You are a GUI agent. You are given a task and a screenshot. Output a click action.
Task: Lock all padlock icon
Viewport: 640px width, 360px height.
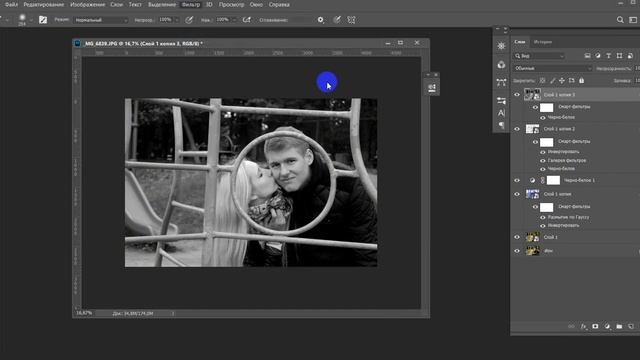[x=582, y=81]
